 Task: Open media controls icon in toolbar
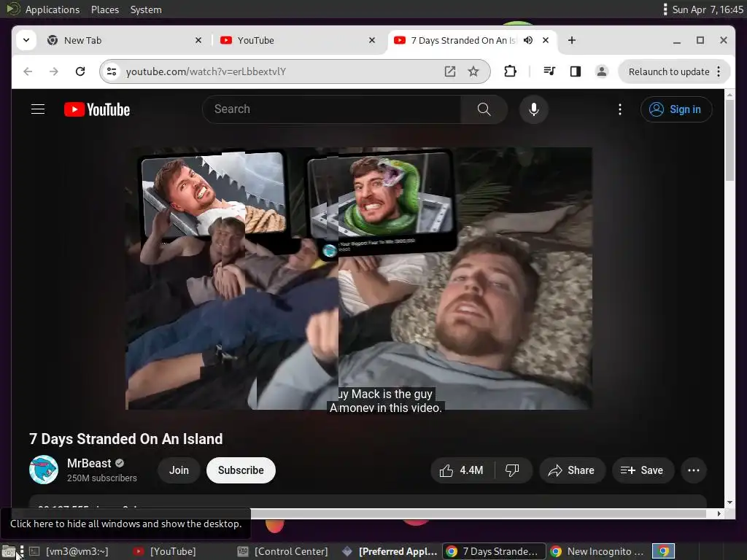coord(549,71)
